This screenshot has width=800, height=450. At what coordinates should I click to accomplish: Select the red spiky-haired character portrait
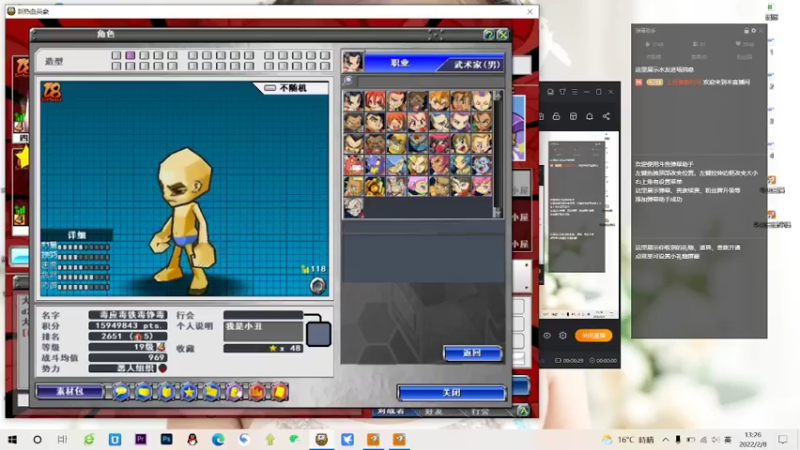[374, 101]
